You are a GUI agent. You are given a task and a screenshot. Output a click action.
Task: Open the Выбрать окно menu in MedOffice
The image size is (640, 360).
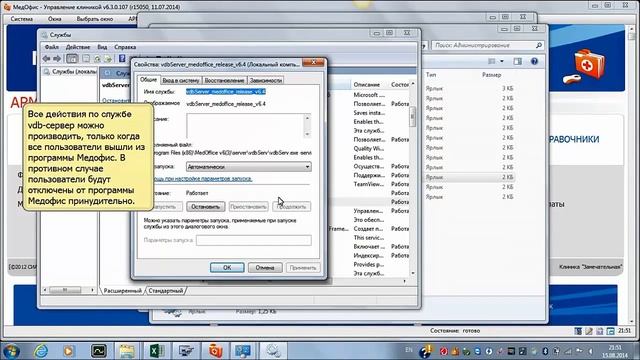[95, 19]
